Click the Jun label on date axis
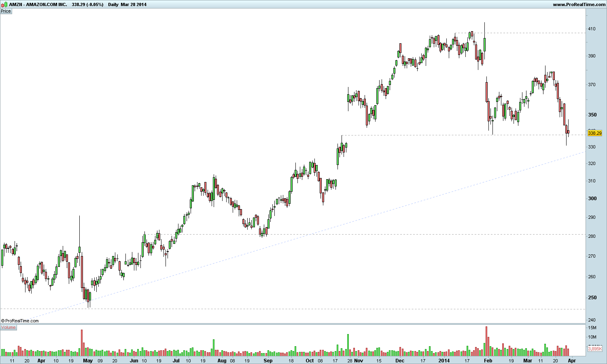The height and width of the screenshot is (364, 607). (x=134, y=360)
